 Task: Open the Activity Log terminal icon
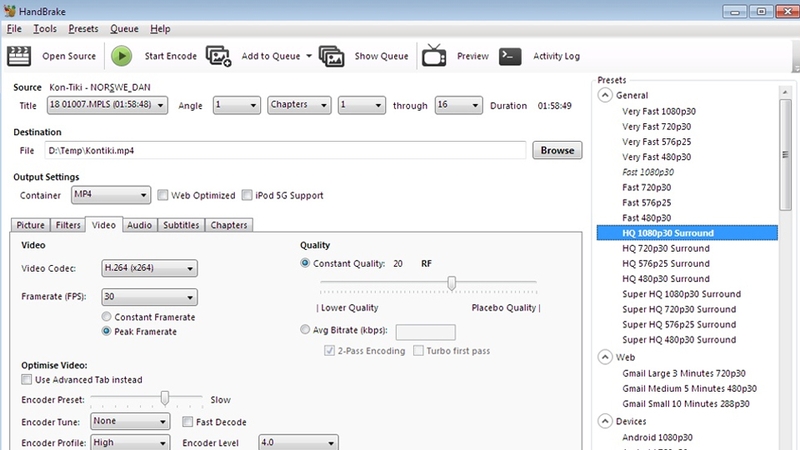click(x=510, y=56)
